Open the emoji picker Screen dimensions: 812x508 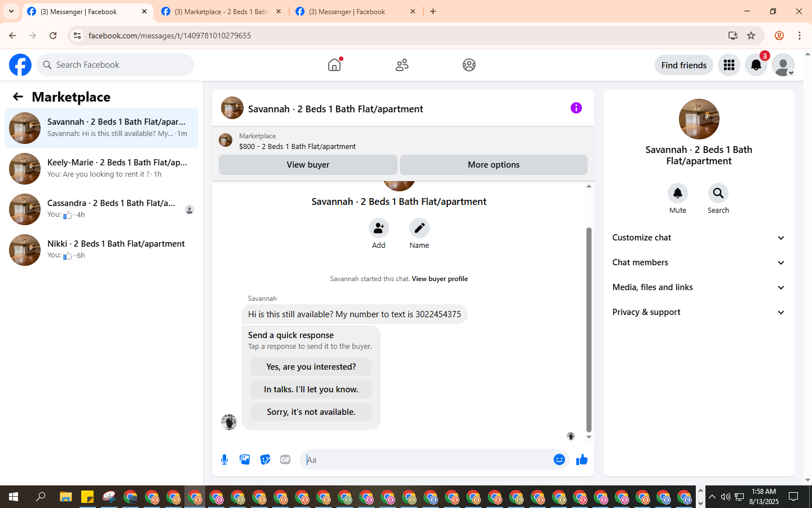click(559, 459)
